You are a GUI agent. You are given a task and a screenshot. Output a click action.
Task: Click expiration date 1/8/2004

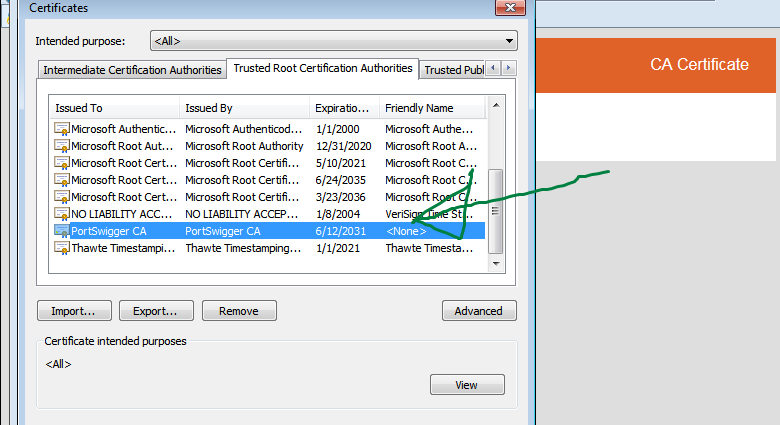(337, 214)
